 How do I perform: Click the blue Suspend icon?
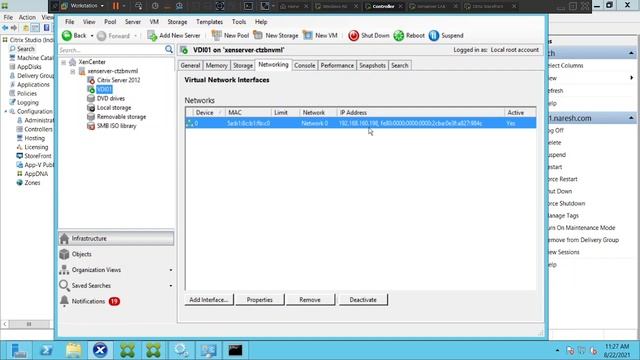tap(434, 36)
